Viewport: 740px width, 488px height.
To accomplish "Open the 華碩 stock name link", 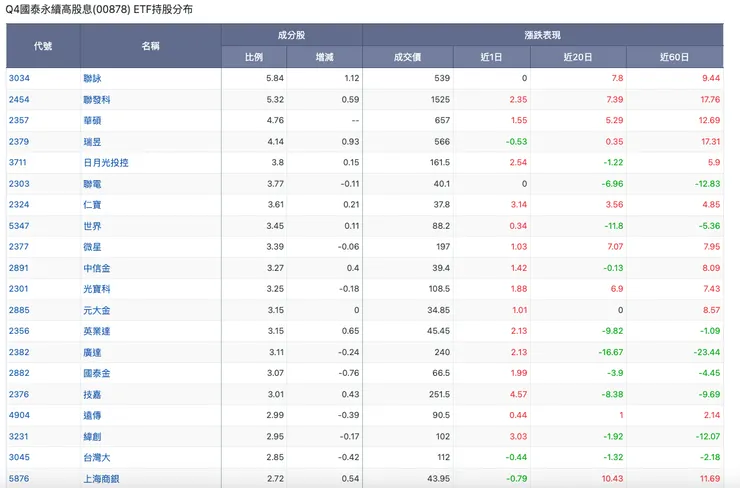I will coord(92,120).
